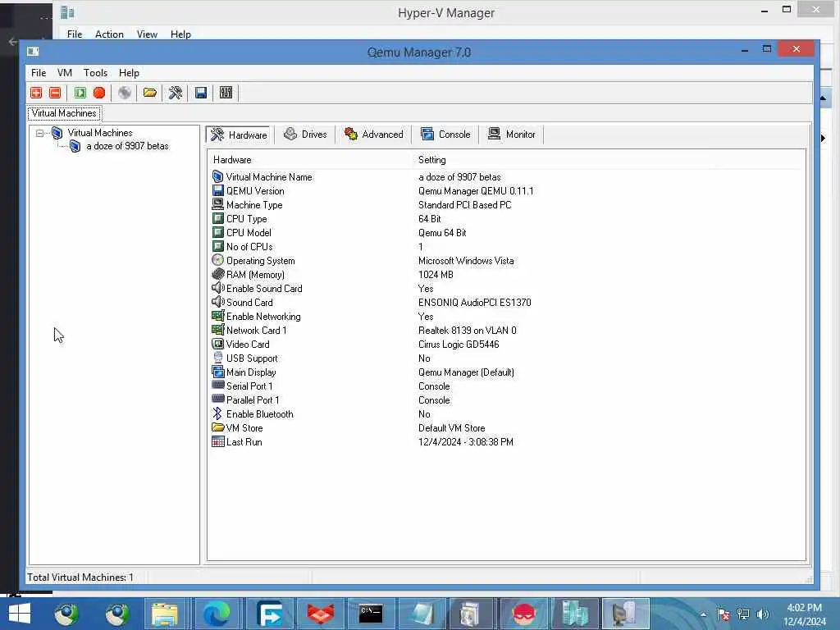Screen dimensions: 840x630
Task: Click the Video Card icon
Action: click(x=217, y=344)
